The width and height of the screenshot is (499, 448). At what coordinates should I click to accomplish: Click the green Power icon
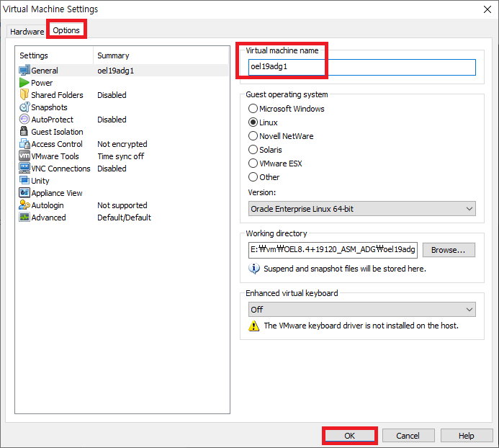pos(24,83)
